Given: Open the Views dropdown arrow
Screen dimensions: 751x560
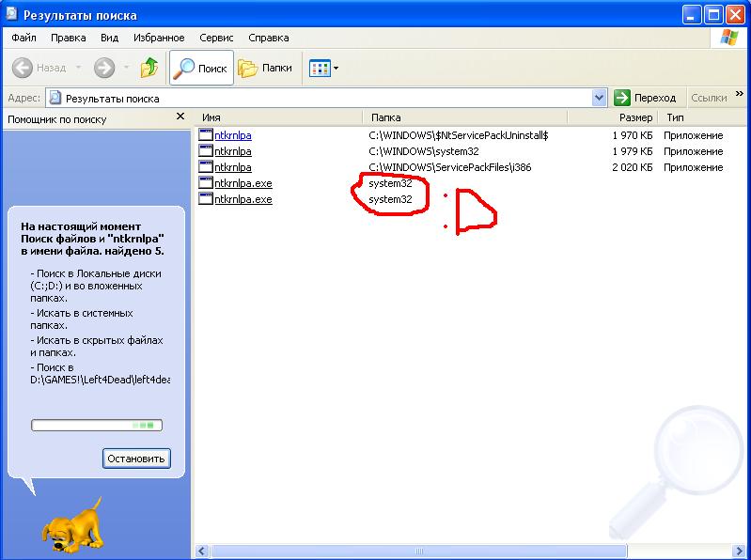Looking at the screenshot, I should (336, 68).
